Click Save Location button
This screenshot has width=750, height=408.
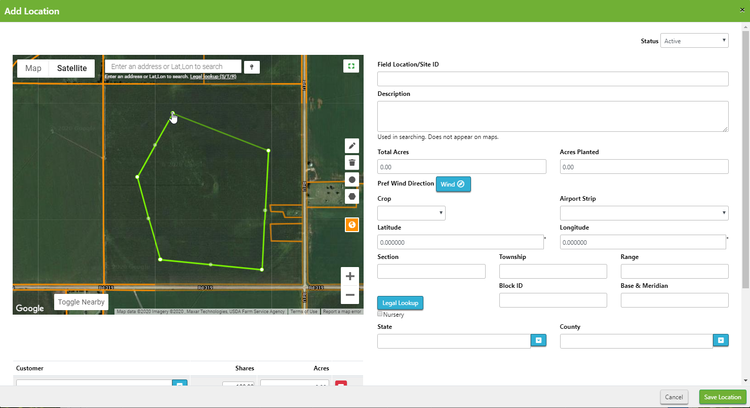coord(722,397)
